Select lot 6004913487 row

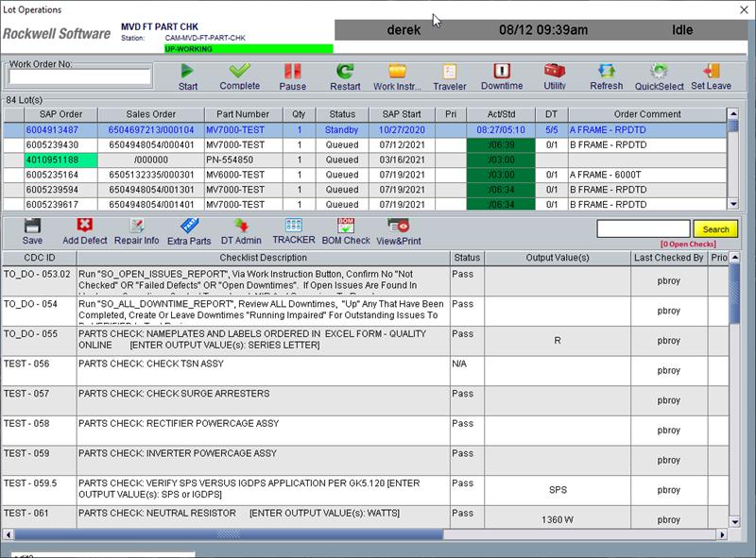point(365,129)
